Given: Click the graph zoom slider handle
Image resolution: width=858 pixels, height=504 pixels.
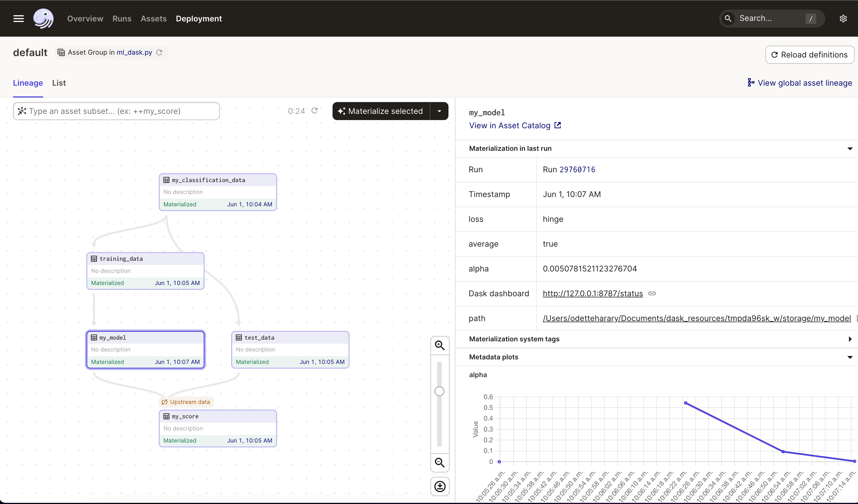Looking at the screenshot, I should pos(439,391).
